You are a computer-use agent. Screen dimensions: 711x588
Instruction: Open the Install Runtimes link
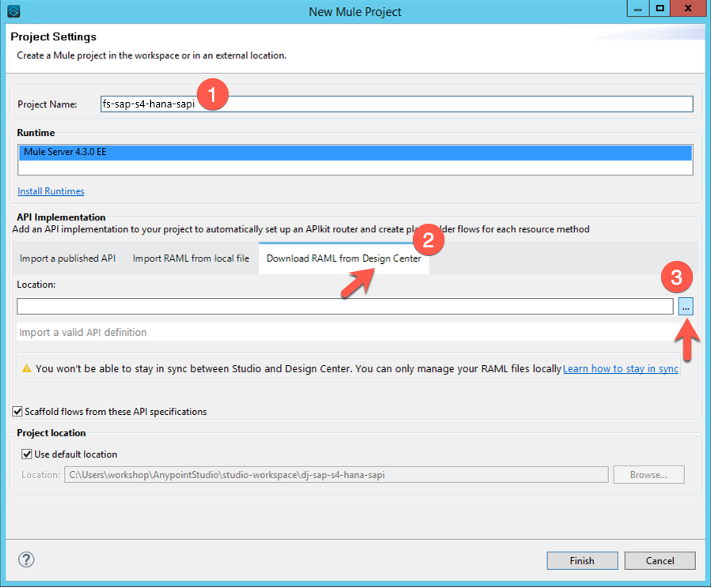tap(51, 191)
